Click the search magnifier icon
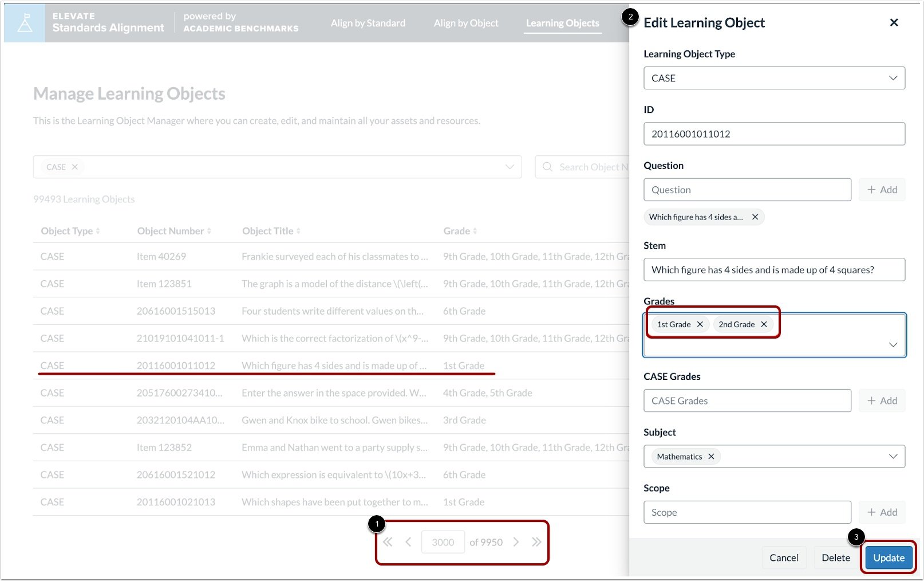This screenshot has height=581, width=924. coord(548,167)
